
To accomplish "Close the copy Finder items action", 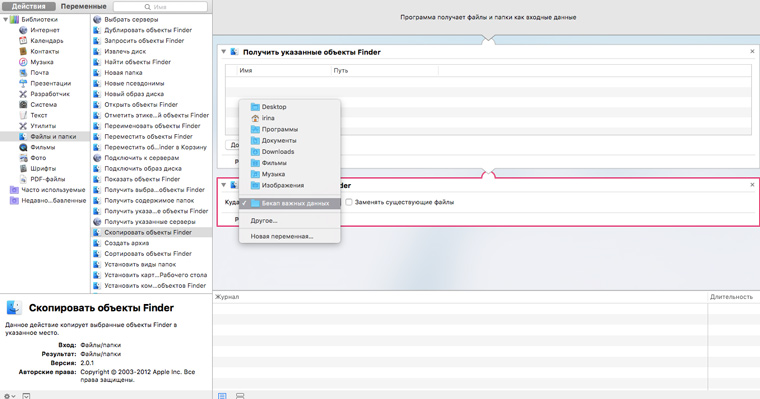I will (x=752, y=185).
